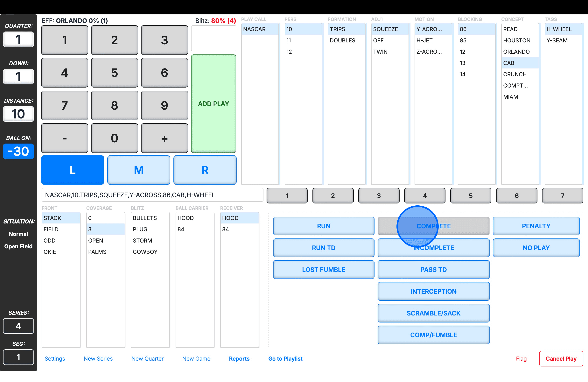This screenshot has width=588, height=382.
Task: Click the empty yardage display box
Action: pyautogui.click(x=214, y=38)
